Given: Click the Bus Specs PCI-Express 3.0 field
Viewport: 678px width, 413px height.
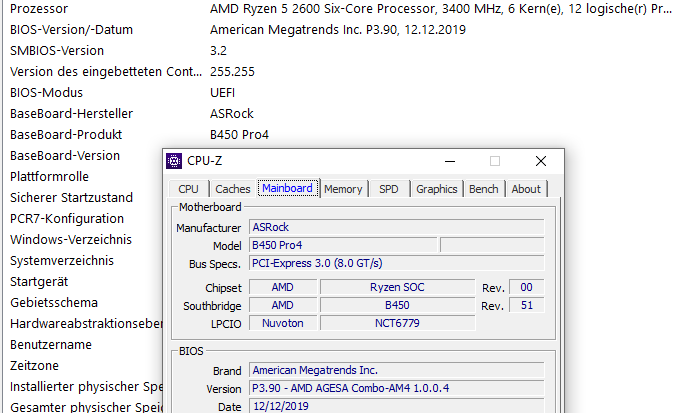Looking at the screenshot, I should coord(397,263).
